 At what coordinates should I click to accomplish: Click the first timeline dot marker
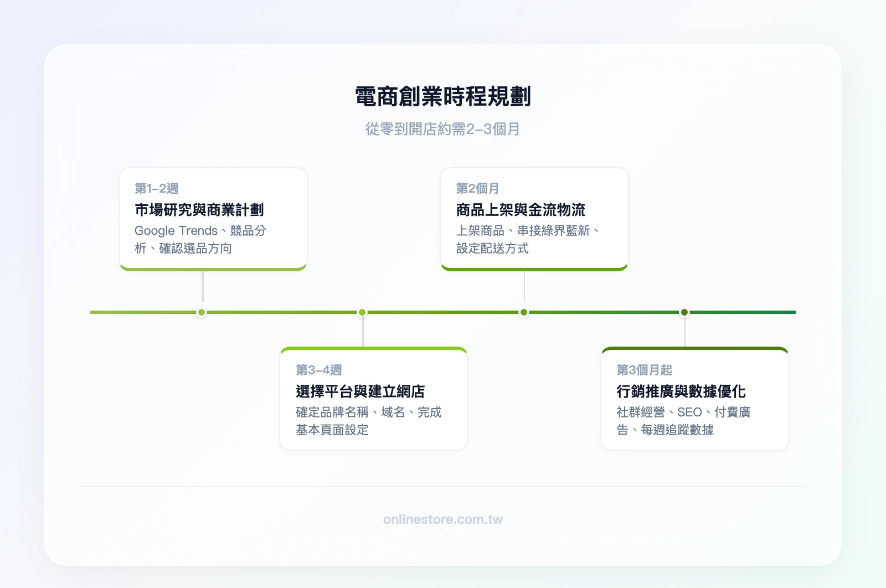(200, 312)
